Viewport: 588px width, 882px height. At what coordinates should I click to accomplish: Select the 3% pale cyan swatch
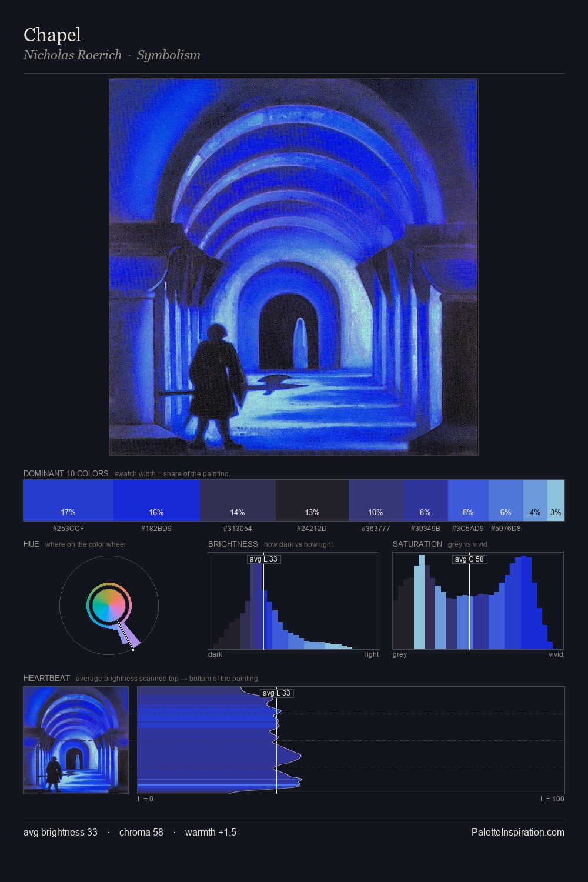tap(556, 500)
